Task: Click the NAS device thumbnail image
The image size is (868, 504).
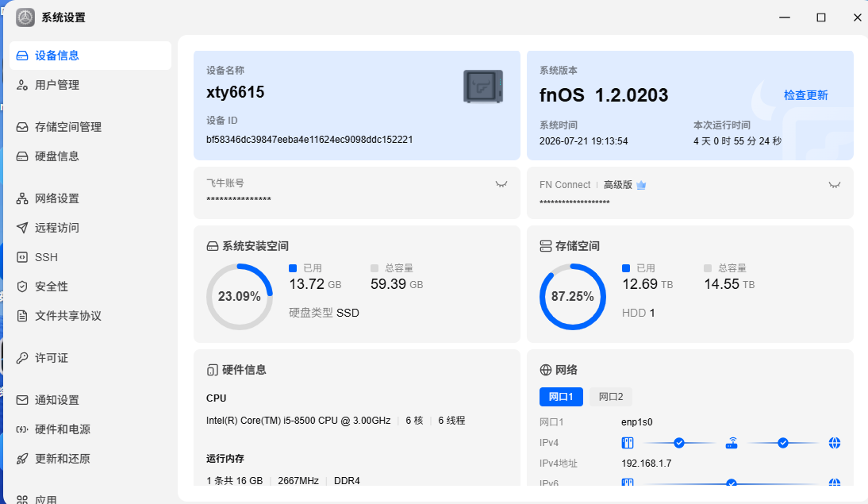Action: pos(482,87)
